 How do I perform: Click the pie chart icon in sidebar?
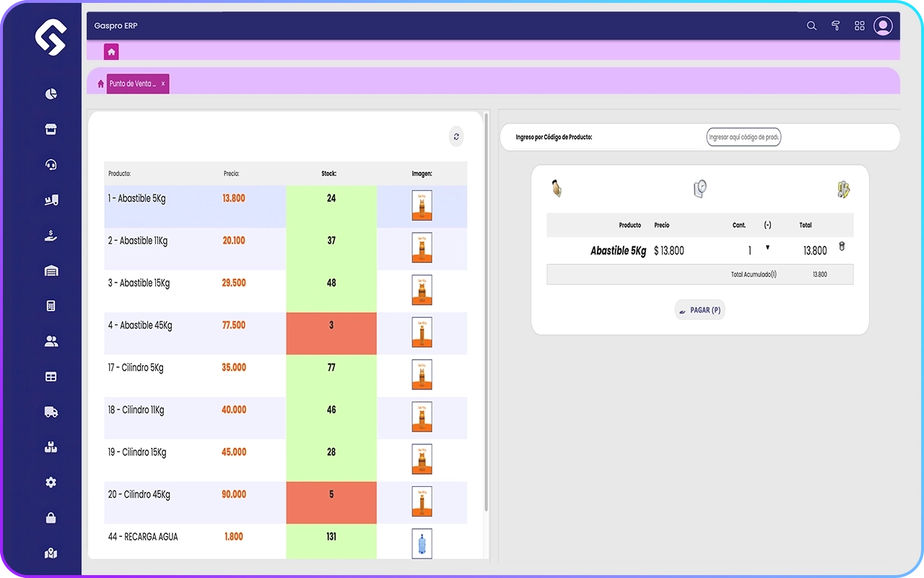(51, 94)
